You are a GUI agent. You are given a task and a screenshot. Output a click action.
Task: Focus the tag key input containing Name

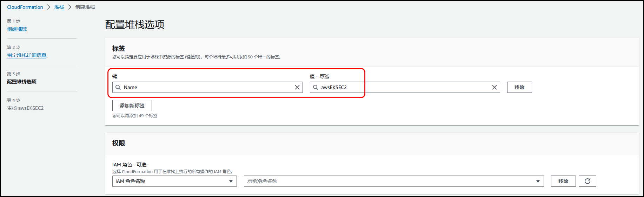coord(207,87)
